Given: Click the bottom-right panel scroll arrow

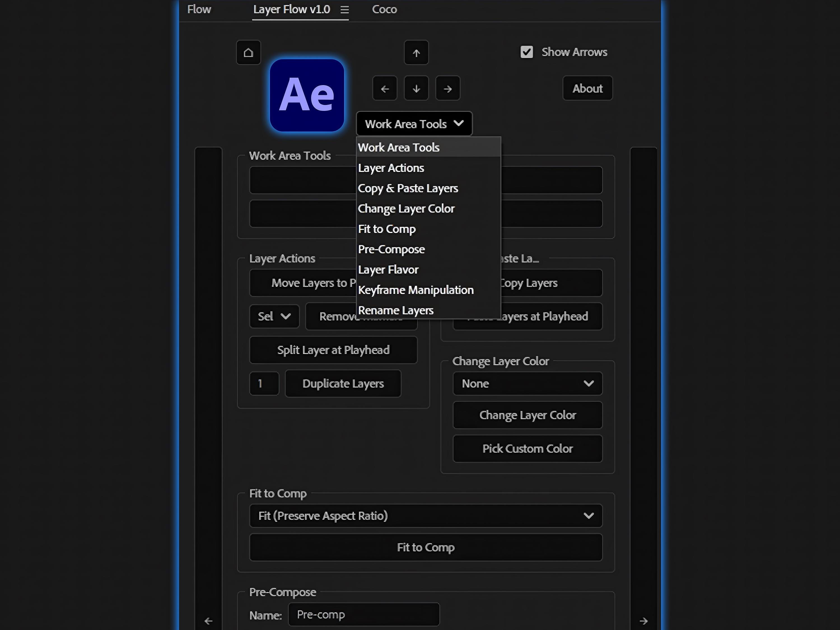Looking at the screenshot, I should [x=643, y=621].
